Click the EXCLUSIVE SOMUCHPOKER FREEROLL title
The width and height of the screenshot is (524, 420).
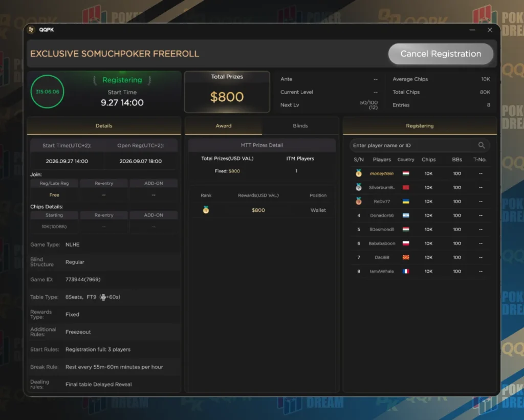click(115, 54)
